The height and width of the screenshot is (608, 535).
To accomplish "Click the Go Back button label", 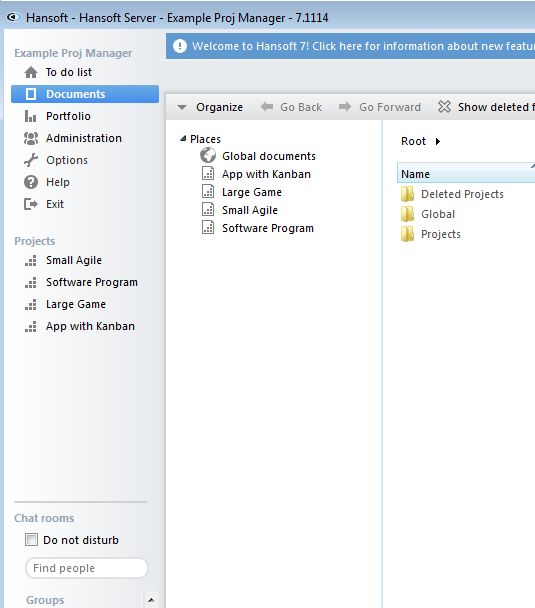I will pyautogui.click(x=301, y=107).
